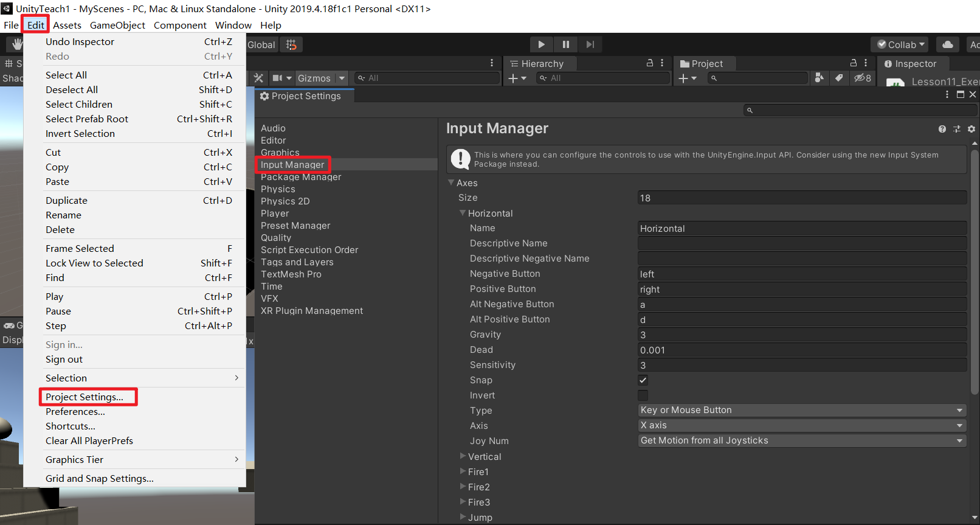Expand the Fire3 axis entry
Image resolution: width=980 pixels, height=525 pixels.
tap(463, 502)
